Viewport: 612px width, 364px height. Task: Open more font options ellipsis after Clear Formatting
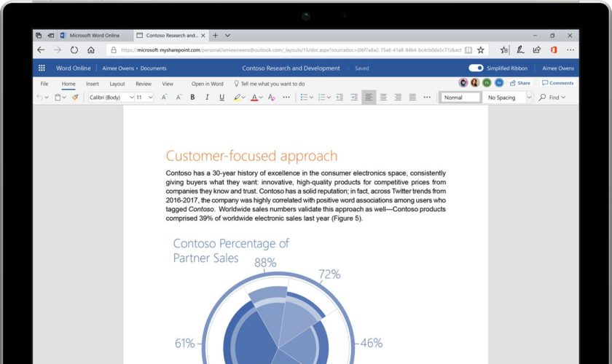pos(286,98)
